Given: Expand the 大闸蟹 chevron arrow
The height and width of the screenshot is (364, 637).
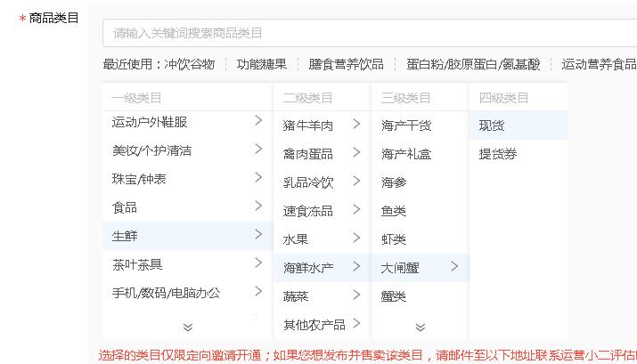Looking at the screenshot, I should point(454,266).
